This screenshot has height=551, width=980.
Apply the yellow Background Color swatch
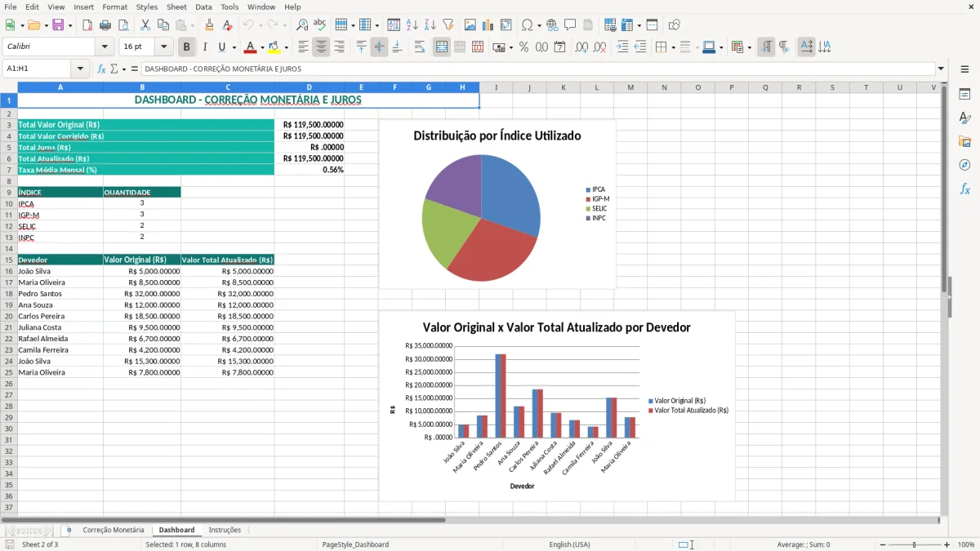[x=274, y=47]
